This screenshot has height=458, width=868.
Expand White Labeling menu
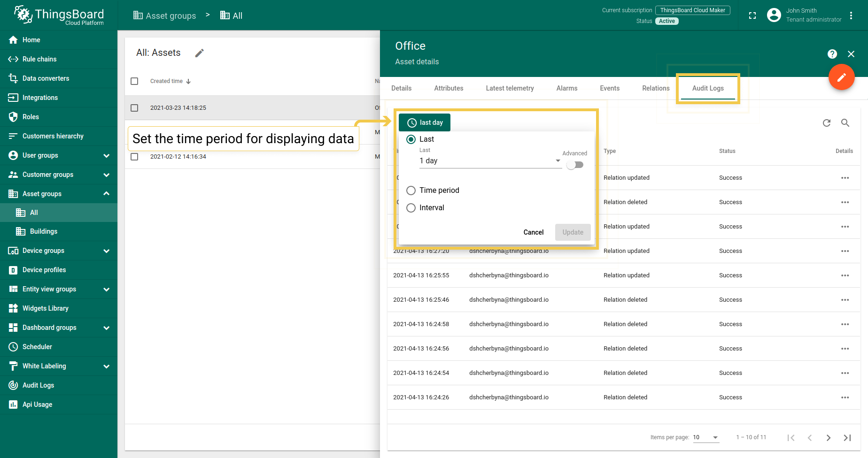point(107,366)
